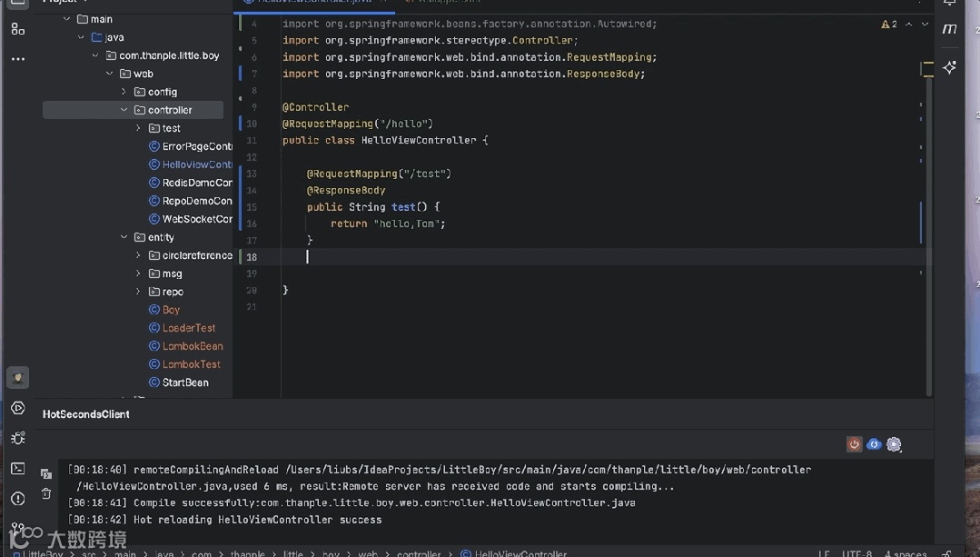Expand the repo package

tap(138, 292)
